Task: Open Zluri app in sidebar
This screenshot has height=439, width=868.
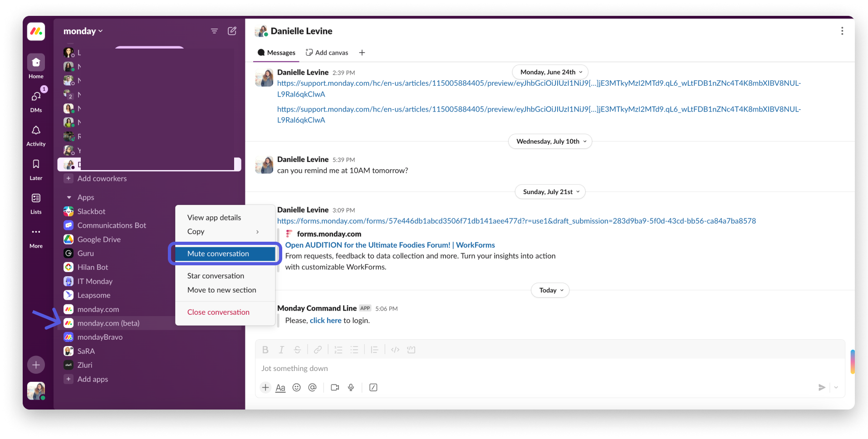Action: coord(85,365)
